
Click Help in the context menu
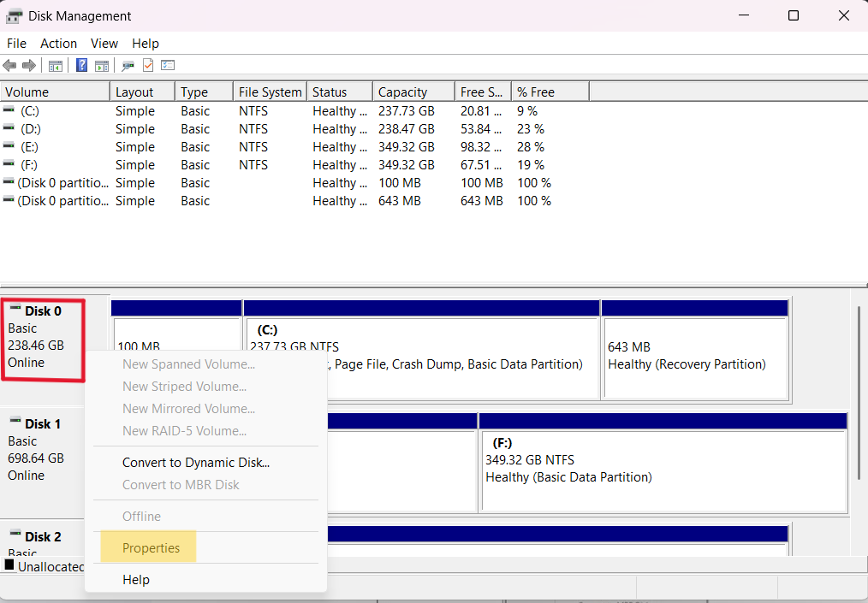(136, 580)
